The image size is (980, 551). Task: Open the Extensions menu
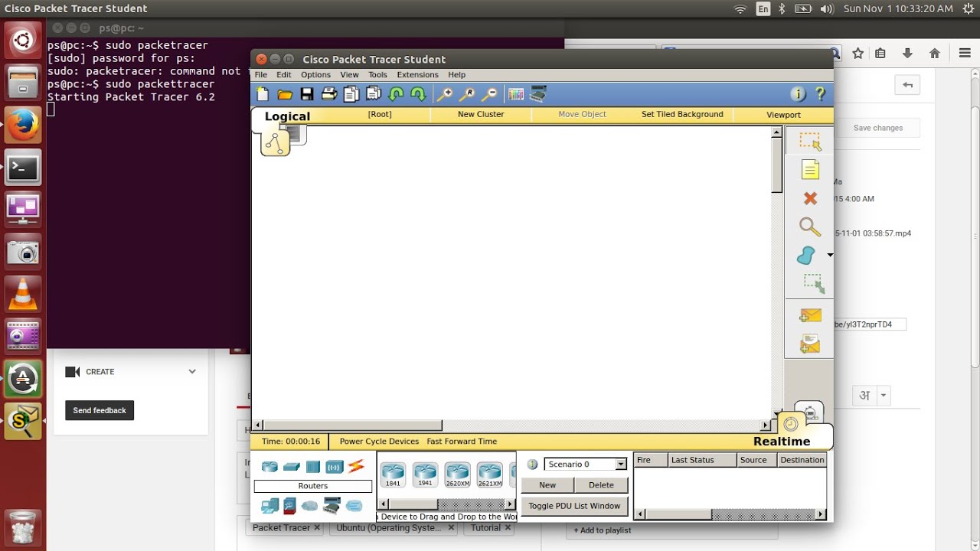[x=417, y=75]
